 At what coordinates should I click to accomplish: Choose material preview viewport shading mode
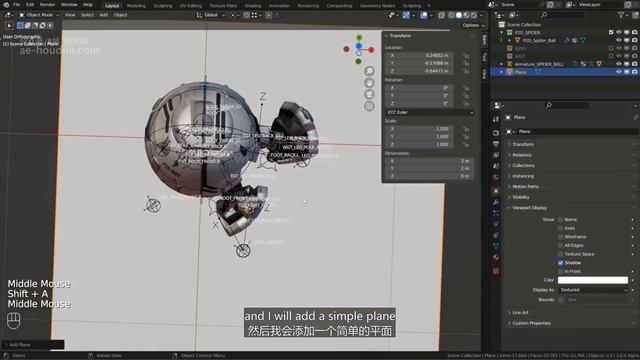(466, 15)
